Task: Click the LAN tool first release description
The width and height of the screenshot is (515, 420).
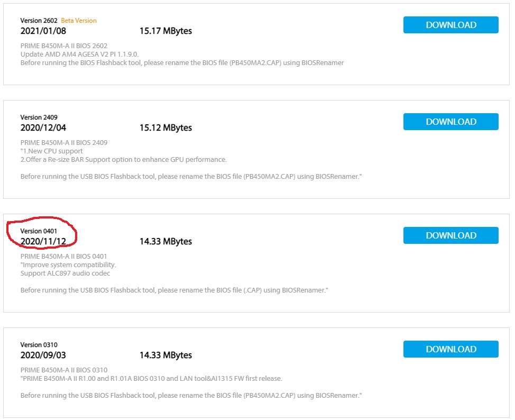Action: pyautogui.click(x=151, y=379)
